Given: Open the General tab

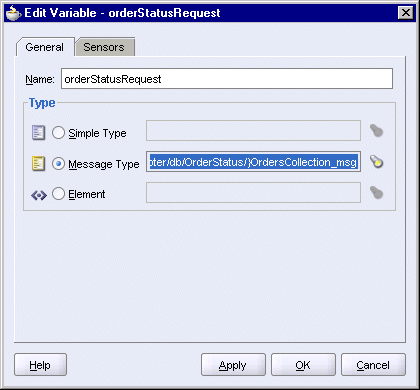Looking at the screenshot, I should click(45, 47).
